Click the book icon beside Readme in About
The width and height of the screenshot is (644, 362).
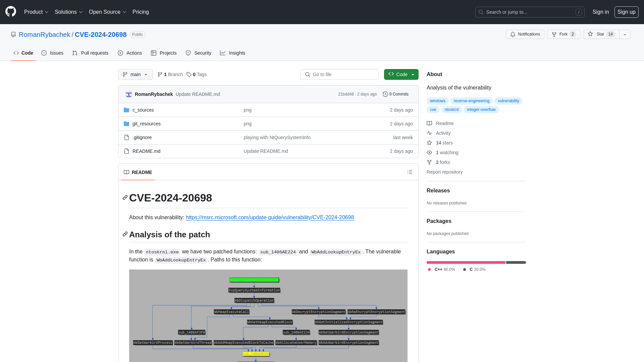click(x=429, y=123)
